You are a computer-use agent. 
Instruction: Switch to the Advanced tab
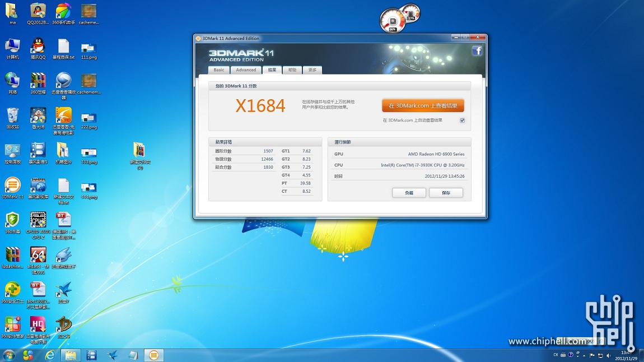click(x=246, y=70)
